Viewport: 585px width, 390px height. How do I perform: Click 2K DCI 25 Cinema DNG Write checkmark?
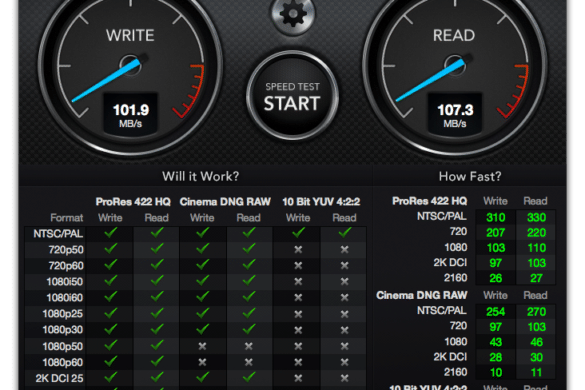[203, 377]
